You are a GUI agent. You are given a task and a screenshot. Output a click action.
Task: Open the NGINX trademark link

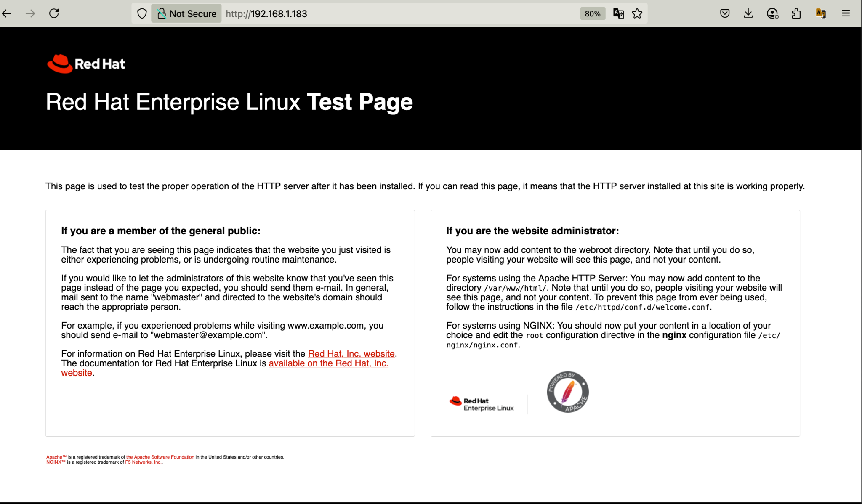55,462
